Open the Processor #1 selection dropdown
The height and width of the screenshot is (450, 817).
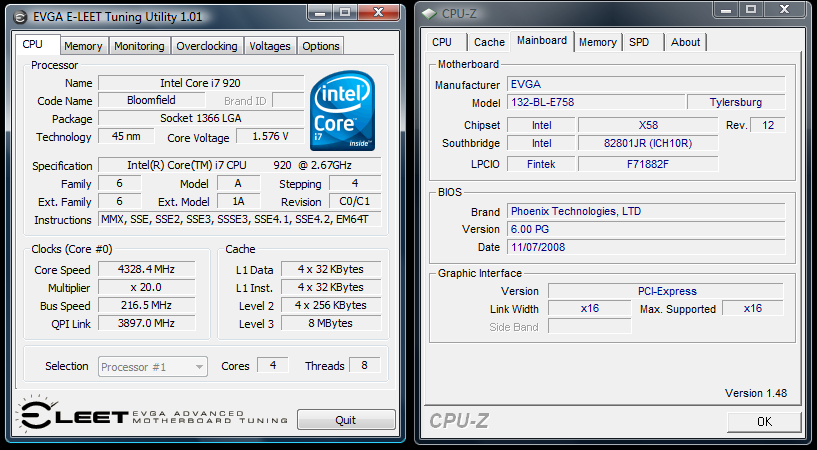pyautogui.click(x=153, y=367)
